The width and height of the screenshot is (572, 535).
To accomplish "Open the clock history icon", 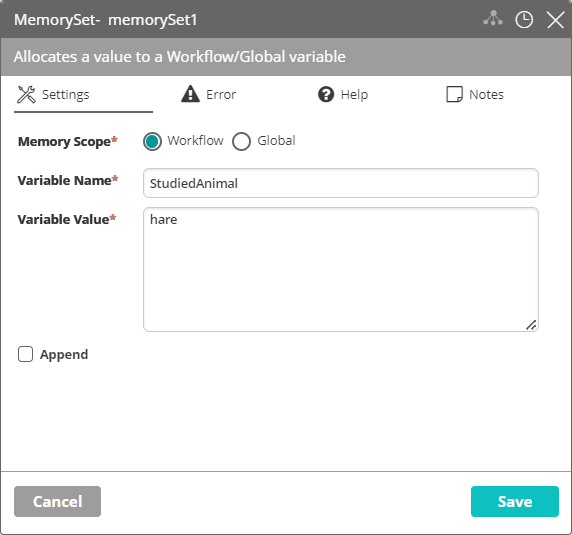I will 524,19.
